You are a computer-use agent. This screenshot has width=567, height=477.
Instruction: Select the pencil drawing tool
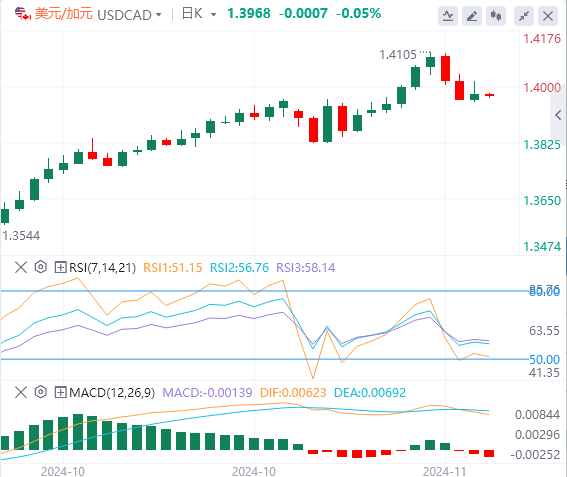tap(472, 16)
